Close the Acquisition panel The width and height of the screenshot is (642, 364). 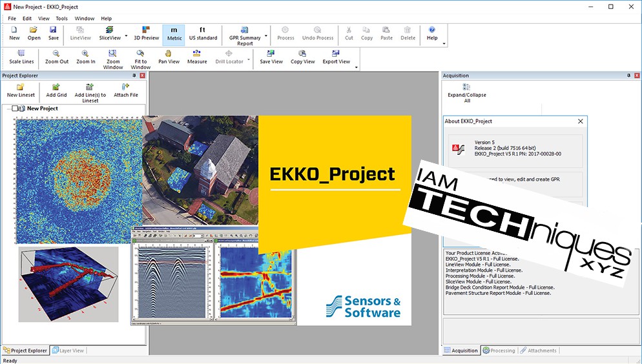point(637,76)
